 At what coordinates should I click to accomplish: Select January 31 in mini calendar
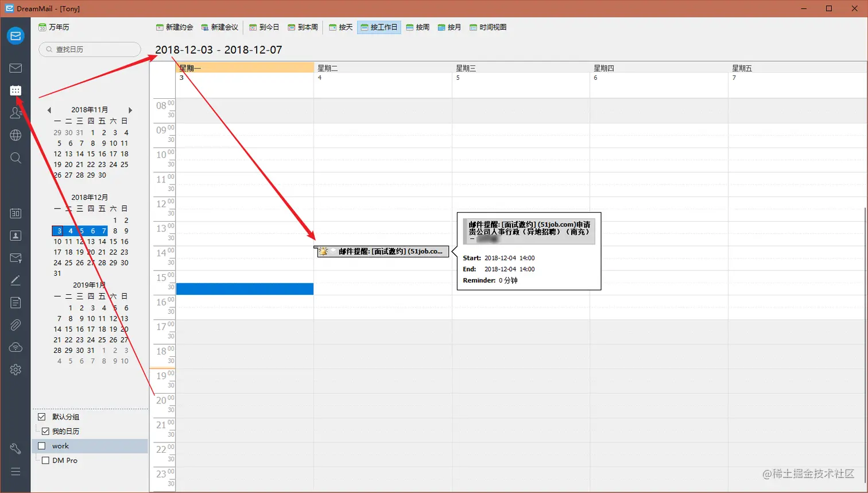tap(91, 351)
